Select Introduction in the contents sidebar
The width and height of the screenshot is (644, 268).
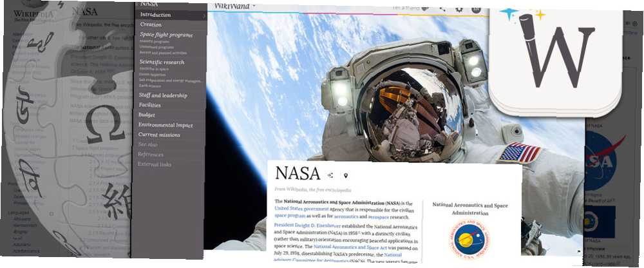coord(155,15)
